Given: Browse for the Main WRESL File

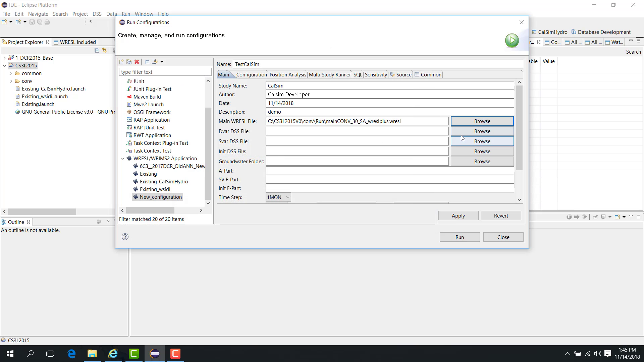Looking at the screenshot, I should point(482,121).
